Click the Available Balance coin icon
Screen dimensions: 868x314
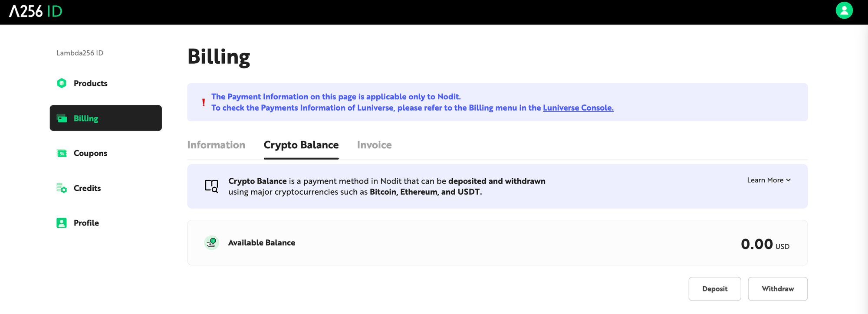(x=212, y=242)
